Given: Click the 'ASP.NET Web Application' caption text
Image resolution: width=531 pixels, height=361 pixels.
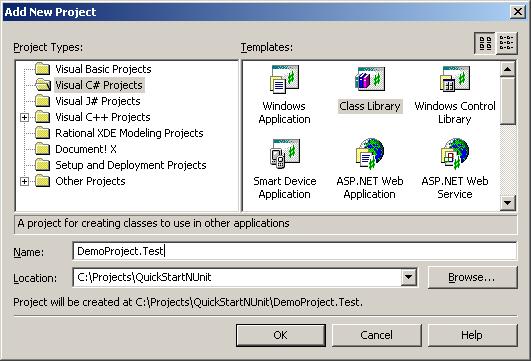Looking at the screenshot, I should (x=369, y=188).
